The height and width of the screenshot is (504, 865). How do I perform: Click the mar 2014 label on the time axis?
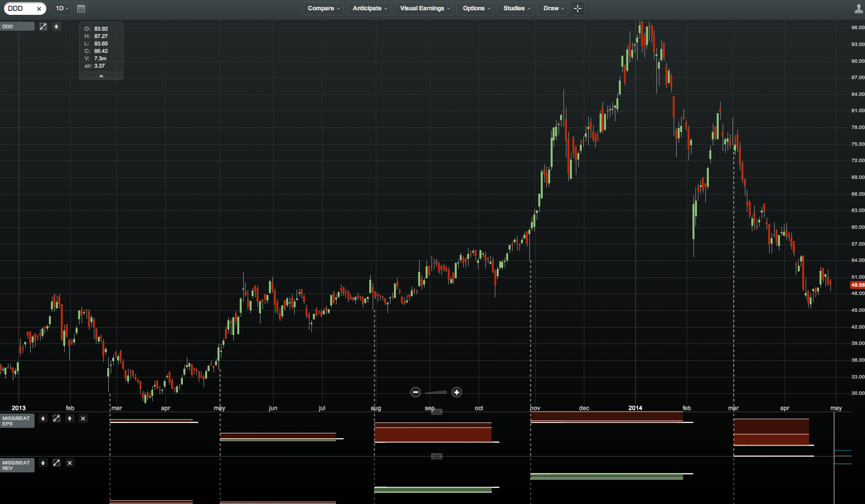(x=734, y=408)
